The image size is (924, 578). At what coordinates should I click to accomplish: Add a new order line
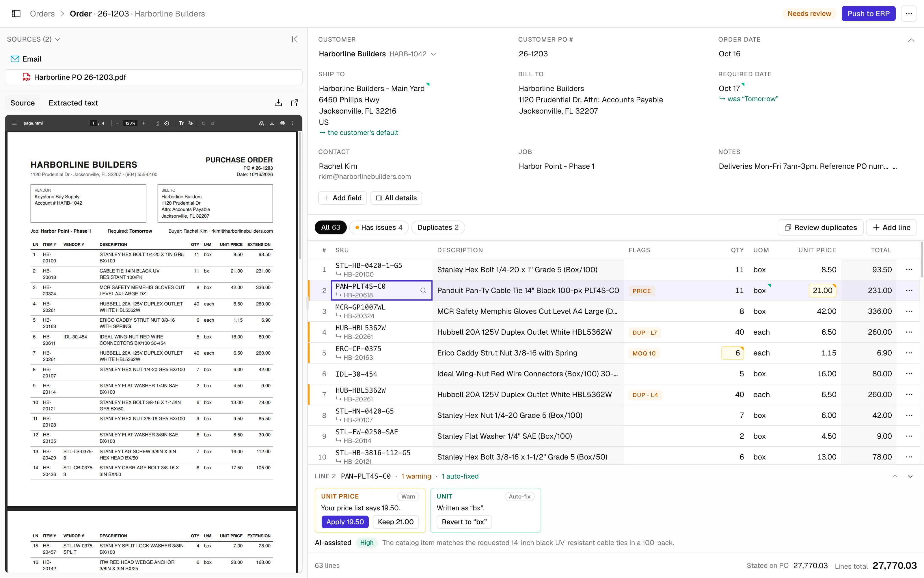891,227
